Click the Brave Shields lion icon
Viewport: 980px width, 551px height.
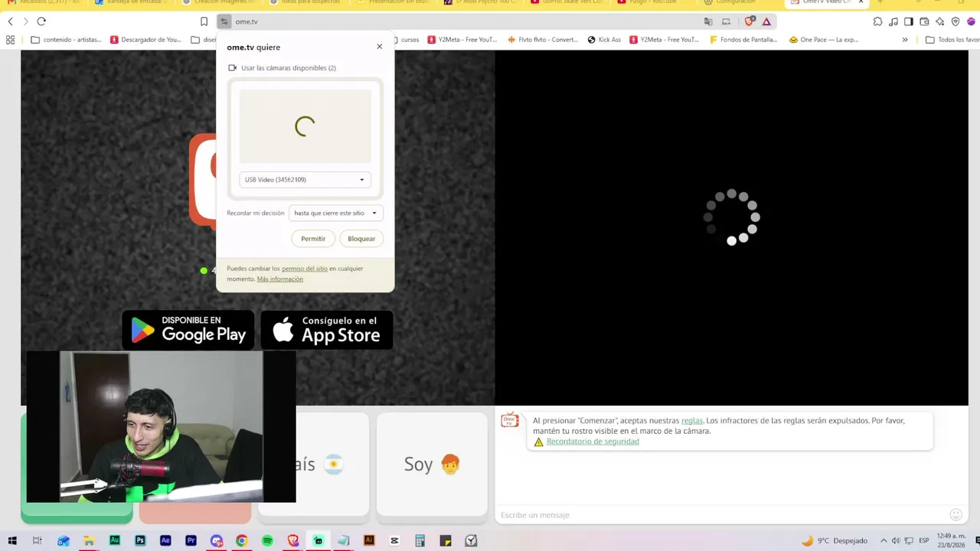[750, 21]
